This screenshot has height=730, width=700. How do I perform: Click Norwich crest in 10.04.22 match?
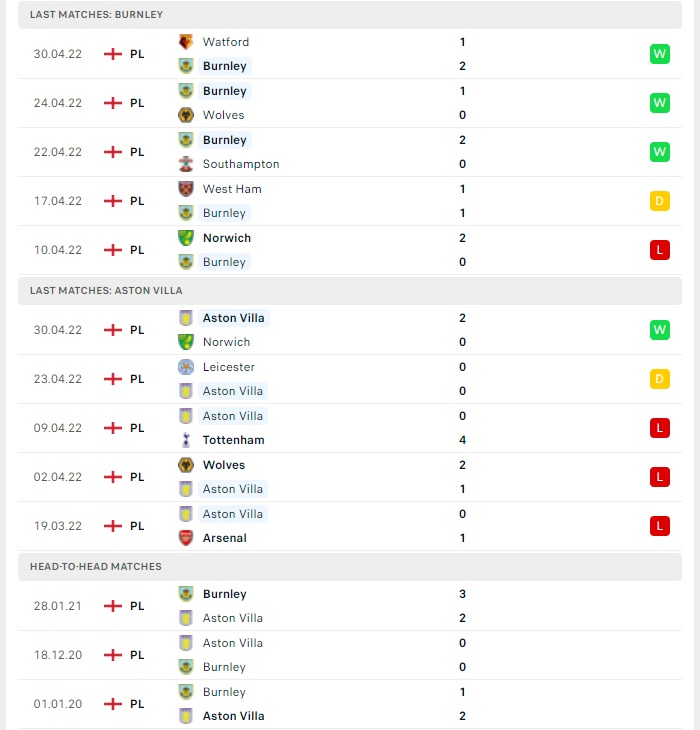pos(186,238)
